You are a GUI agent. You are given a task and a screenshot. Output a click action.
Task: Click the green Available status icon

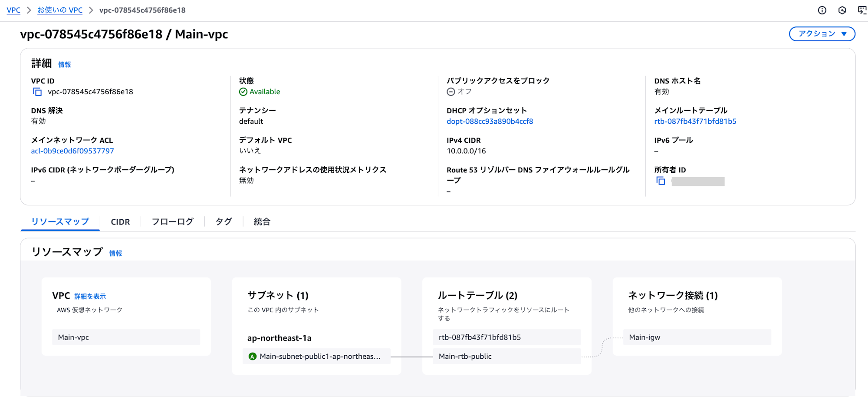[x=243, y=92]
